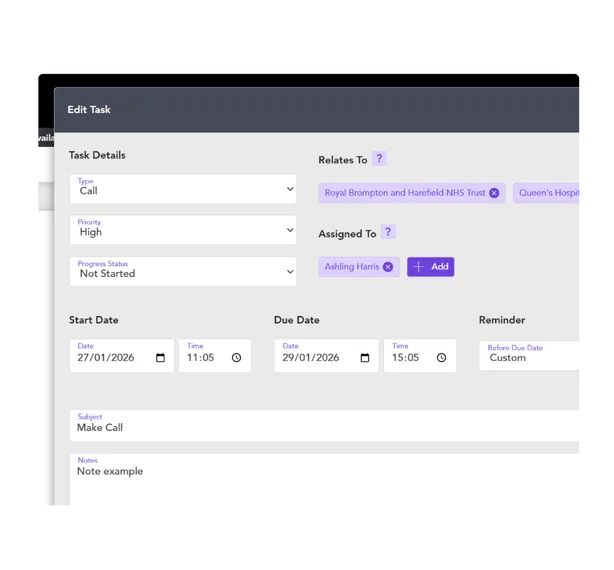Click Start Date time field 11:05
614x570 pixels.
point(215,355)
